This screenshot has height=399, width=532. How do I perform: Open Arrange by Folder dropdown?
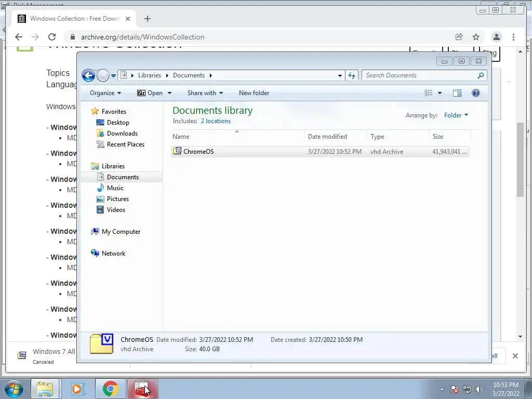[x=456, y=115]
